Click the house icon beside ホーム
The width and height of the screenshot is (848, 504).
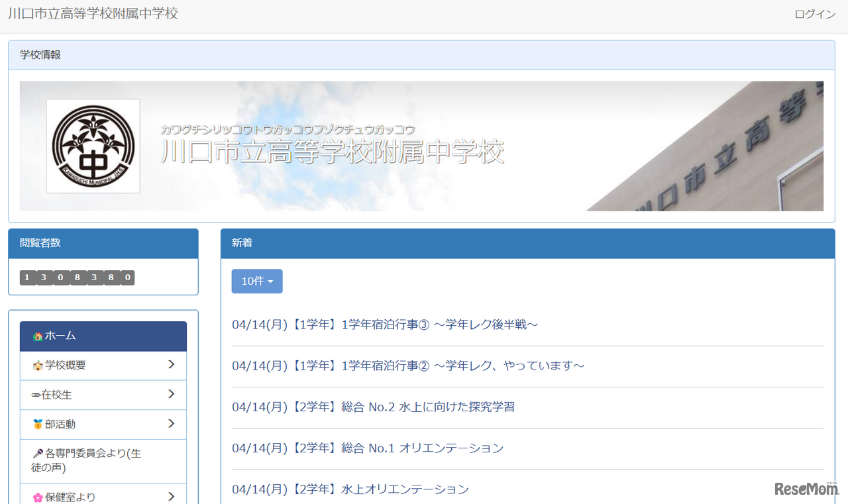tap(38, 336)
